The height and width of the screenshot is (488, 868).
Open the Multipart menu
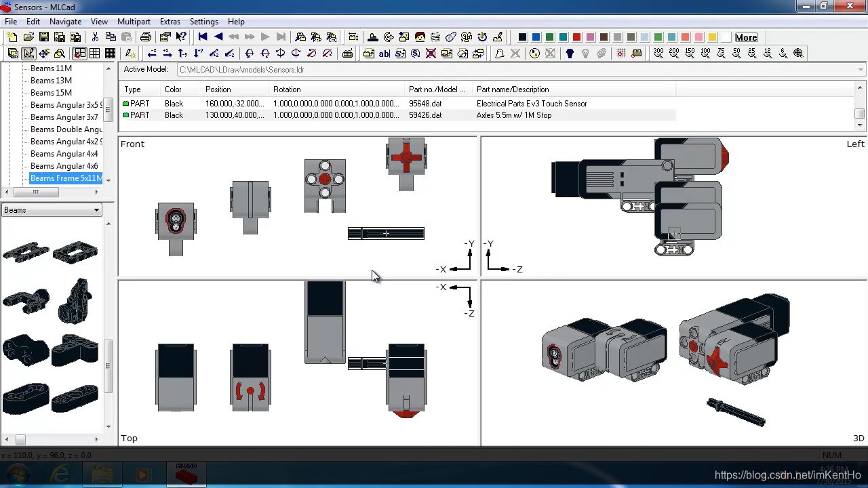click(134, 22)
